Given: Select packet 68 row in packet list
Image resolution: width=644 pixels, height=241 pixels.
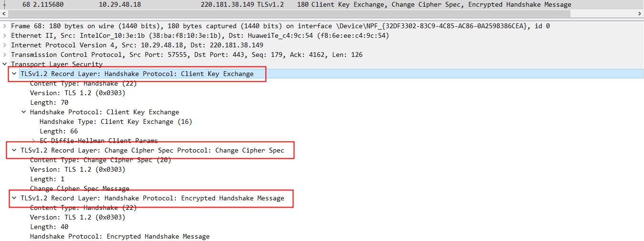Looking at the screenshot, I should [322, 4].
